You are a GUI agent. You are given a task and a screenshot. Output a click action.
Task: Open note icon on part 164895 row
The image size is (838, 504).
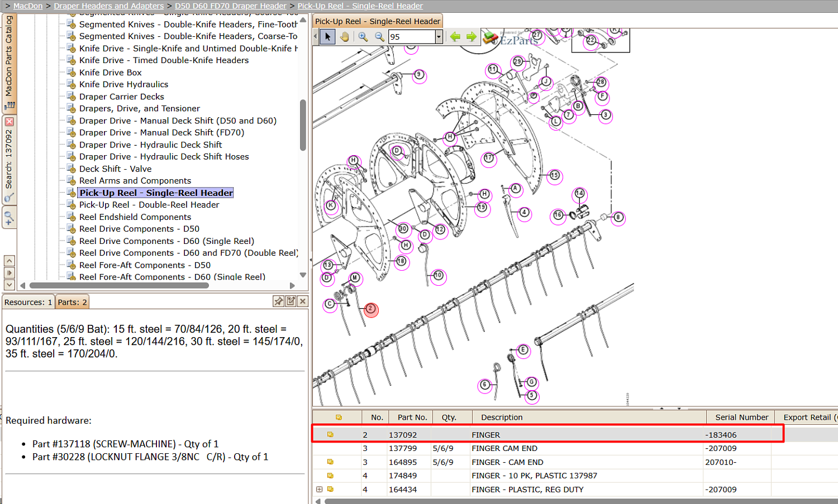click(330, 462)
